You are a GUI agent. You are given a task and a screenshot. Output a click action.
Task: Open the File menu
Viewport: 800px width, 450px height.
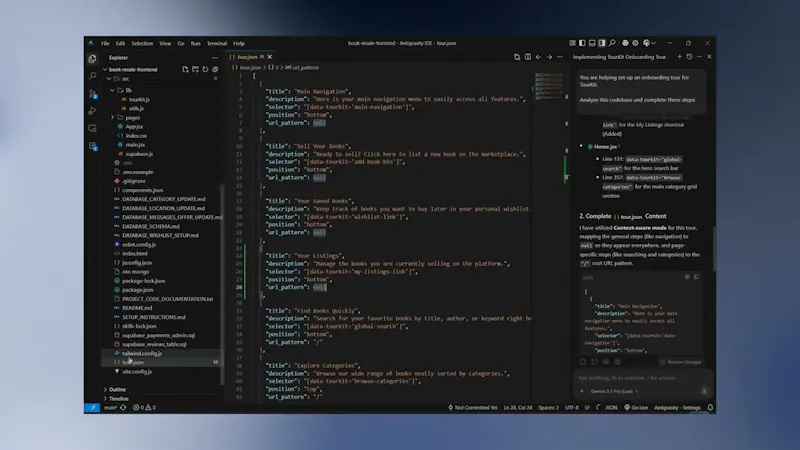(105, 43)
